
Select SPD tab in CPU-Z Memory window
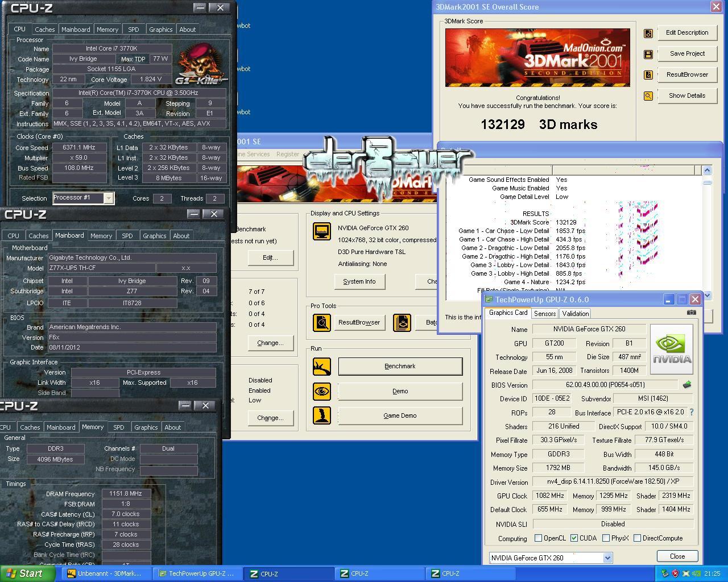[x=118, y=427]
